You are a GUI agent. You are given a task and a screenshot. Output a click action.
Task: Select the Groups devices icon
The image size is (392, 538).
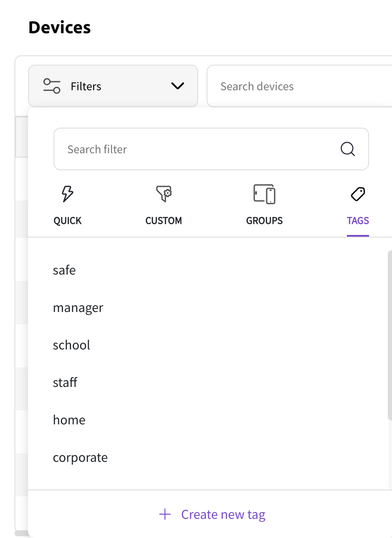pyautogui.click(x=264, y=194)
